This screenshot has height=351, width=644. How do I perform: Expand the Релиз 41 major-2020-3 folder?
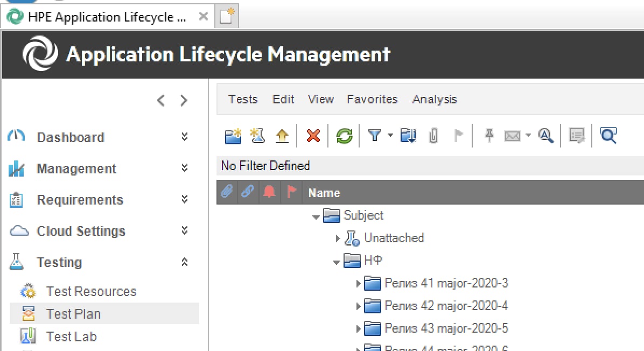click(x=358, y=283)
